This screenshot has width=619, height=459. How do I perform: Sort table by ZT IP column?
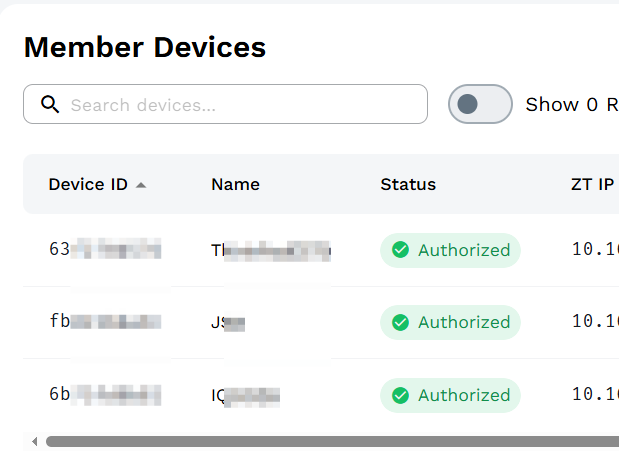[x=593, y=184]
